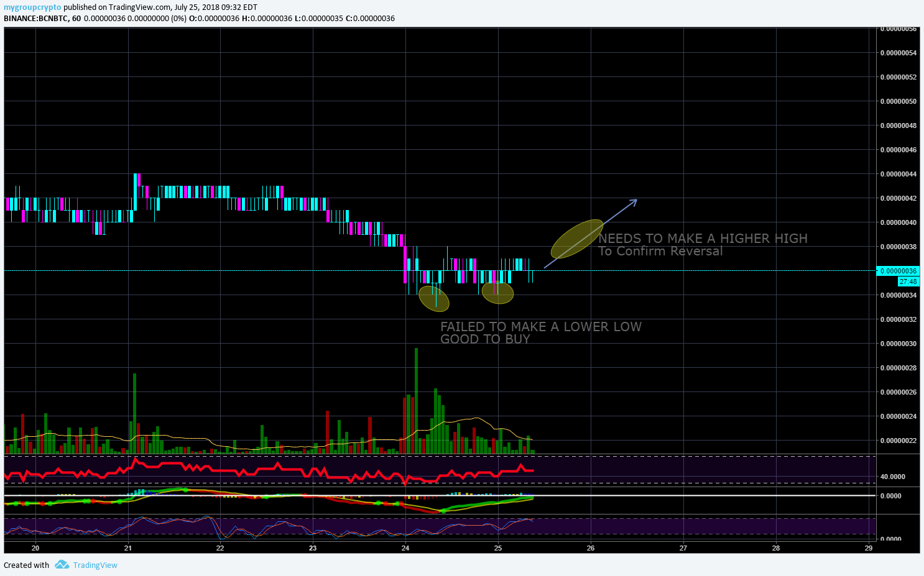Select price axis label 0.00000026
Viewport: 924px width, 576px height.
pos(898,392)
